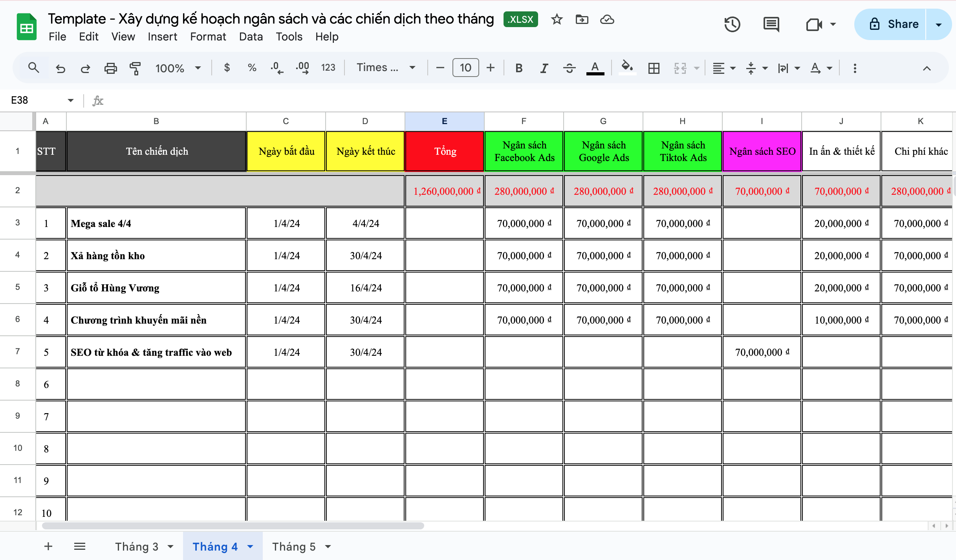Click the search menus magnifier icon

coord(34,68)
